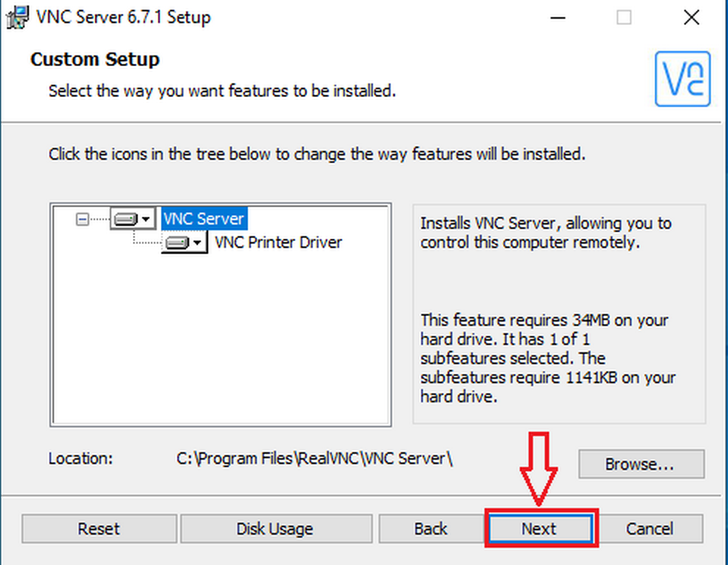Proceed with the Next button

pyautogui.click(x=539, y=529)
